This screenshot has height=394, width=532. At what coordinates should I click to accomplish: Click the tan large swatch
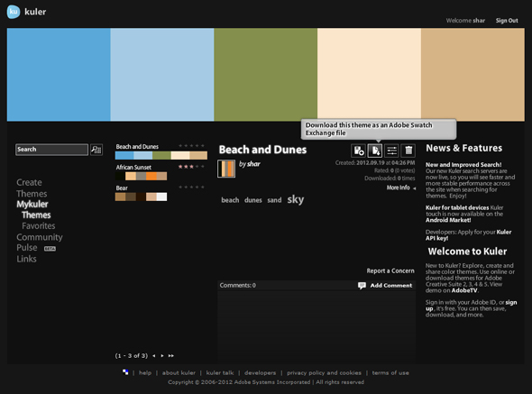point(472,75)
